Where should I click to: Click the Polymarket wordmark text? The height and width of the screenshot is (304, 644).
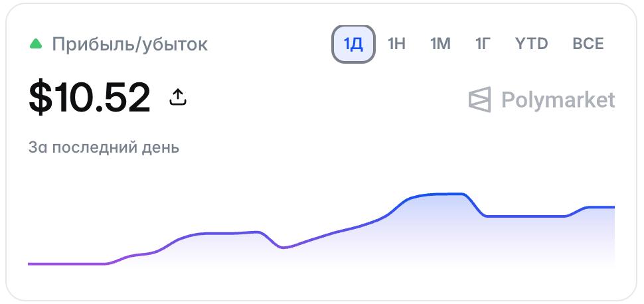click(x=558, y=100)
